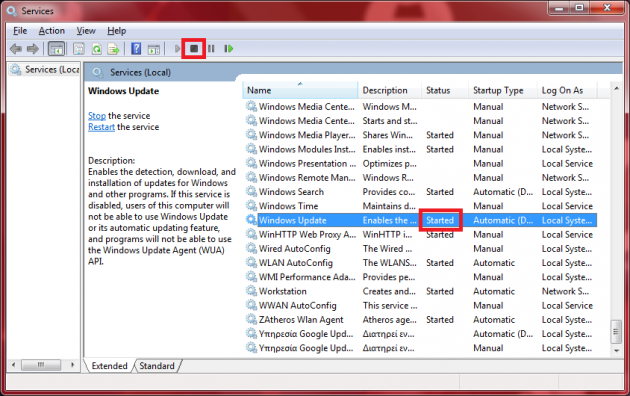The image size is (630, 396).
Task: Select the Windows Remote Management service row
Action: [x=420, y=178]
